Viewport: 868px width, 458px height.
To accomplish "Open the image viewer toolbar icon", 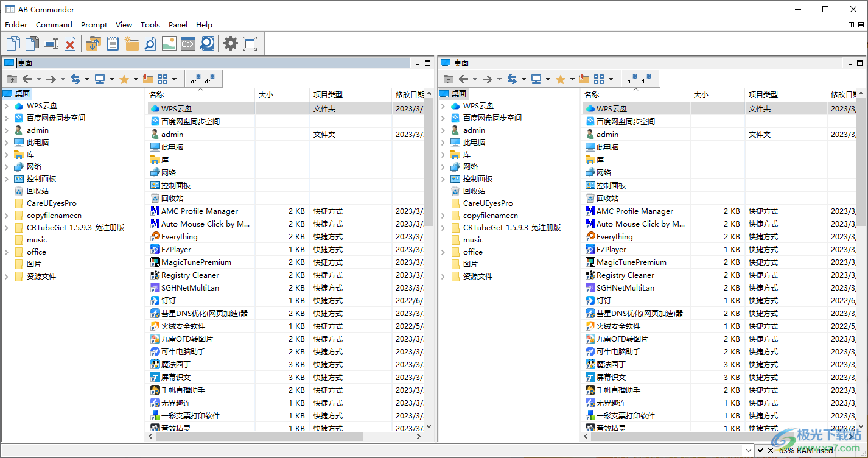I will (169, 43).
